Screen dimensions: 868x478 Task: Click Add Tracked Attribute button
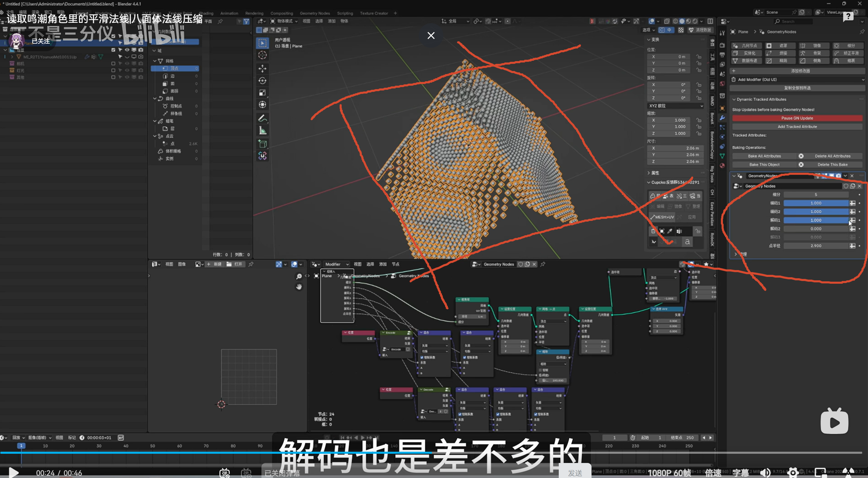797,127
